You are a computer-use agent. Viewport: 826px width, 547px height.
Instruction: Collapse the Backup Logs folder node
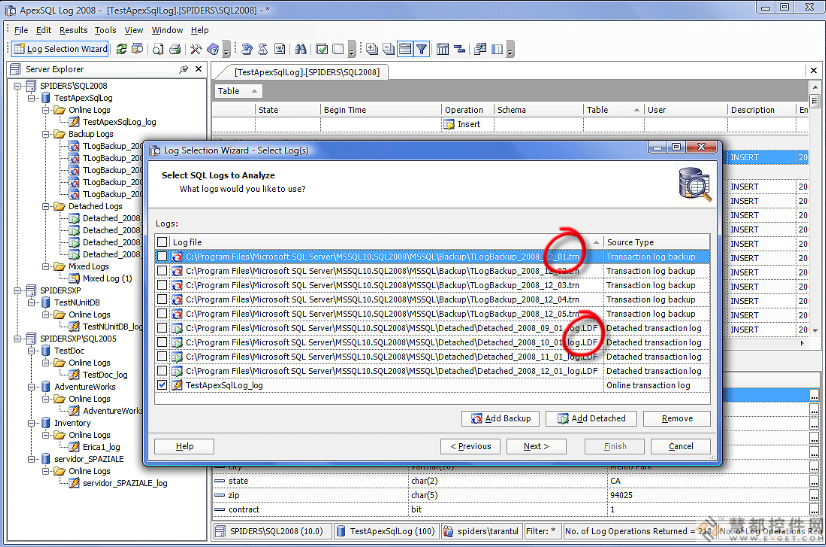pos(46,134)
